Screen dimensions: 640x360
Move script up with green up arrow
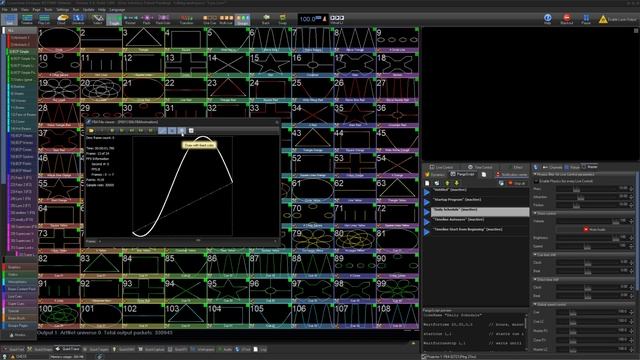coord(447,183)
